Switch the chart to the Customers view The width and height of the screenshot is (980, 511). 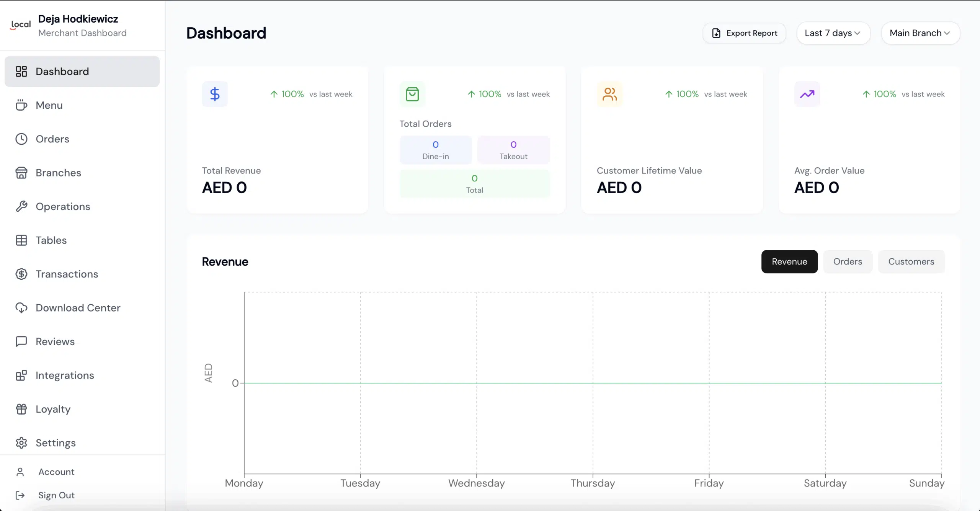[911, 262]
